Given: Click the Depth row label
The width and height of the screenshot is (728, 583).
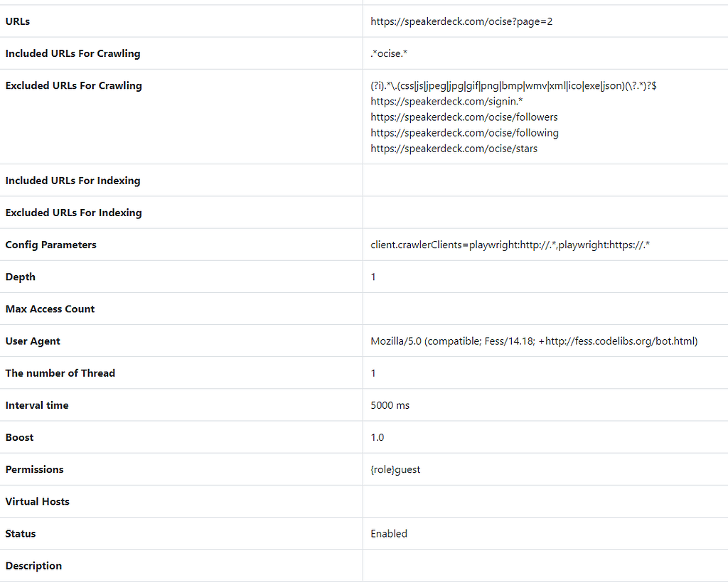Looking at the screenshot, I should 20,277.
